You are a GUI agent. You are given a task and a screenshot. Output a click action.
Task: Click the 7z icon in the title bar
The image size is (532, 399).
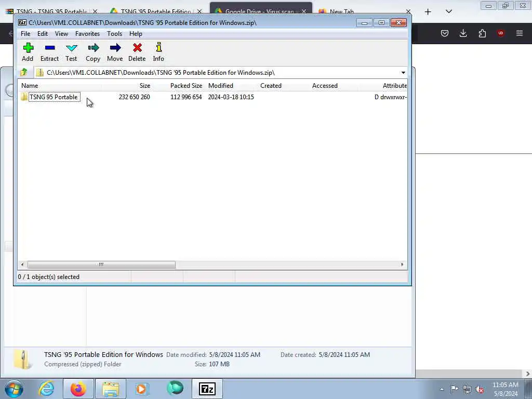pyautogui.click(x=22, y=23)
